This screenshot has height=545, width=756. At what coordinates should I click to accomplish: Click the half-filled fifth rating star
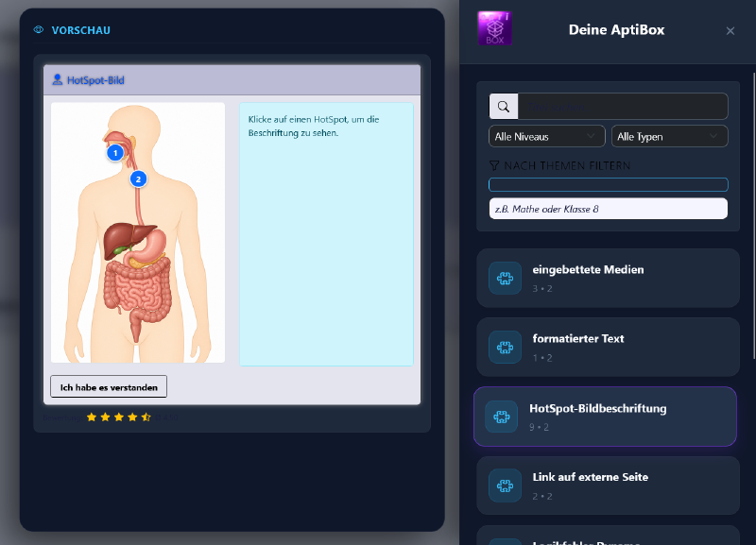[146, 417]
